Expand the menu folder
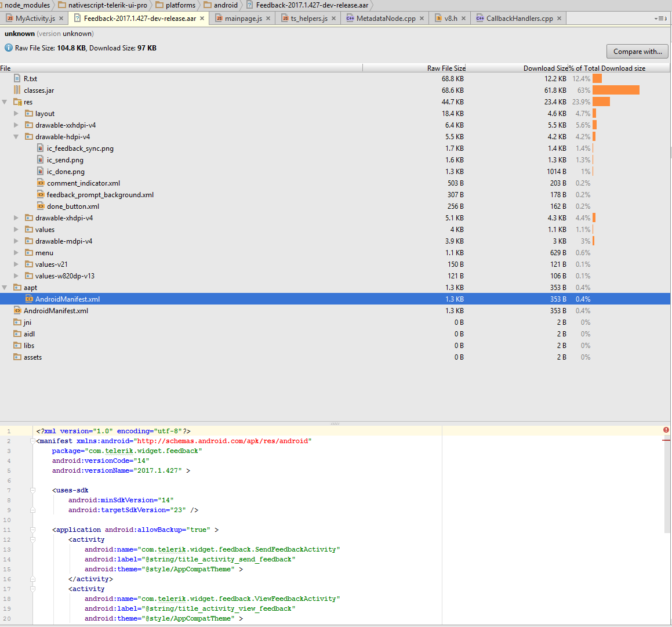Image resolution: width=672 pixels, height=627 pixels. (16, 252)
